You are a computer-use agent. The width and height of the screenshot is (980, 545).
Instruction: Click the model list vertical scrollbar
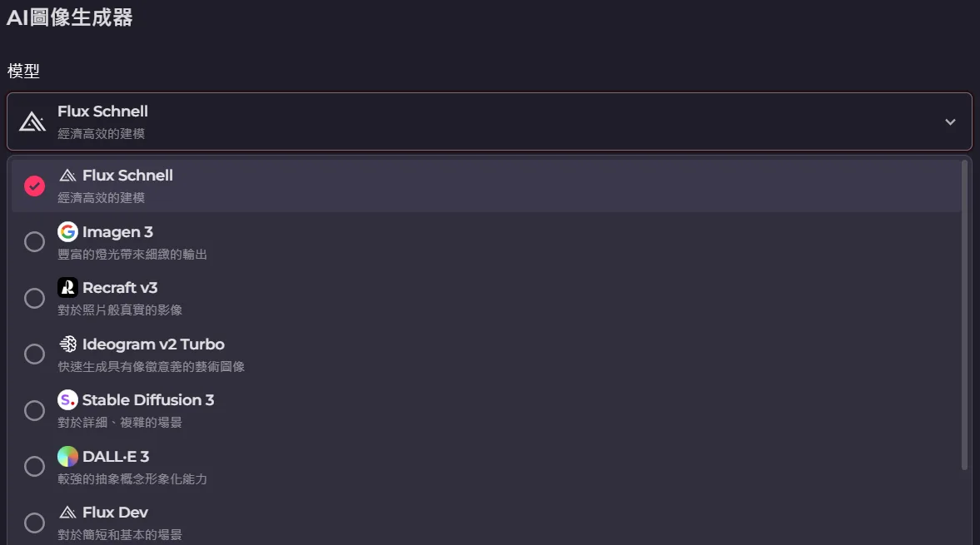[964, 316]
